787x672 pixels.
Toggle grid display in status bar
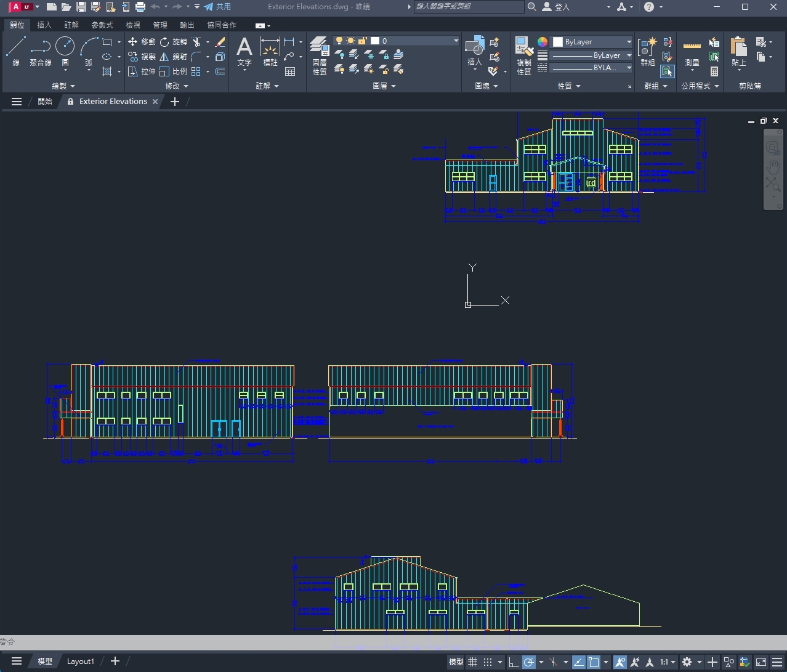(472, 662)
